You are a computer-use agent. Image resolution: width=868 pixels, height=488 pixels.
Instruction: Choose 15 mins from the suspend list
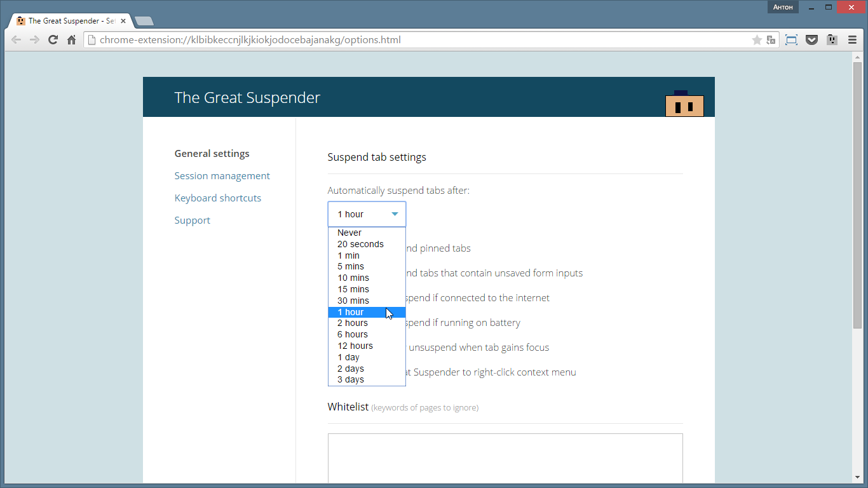367,289
